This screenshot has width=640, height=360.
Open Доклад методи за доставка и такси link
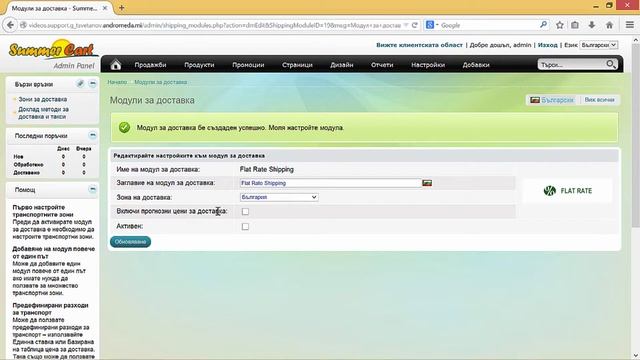43,113
